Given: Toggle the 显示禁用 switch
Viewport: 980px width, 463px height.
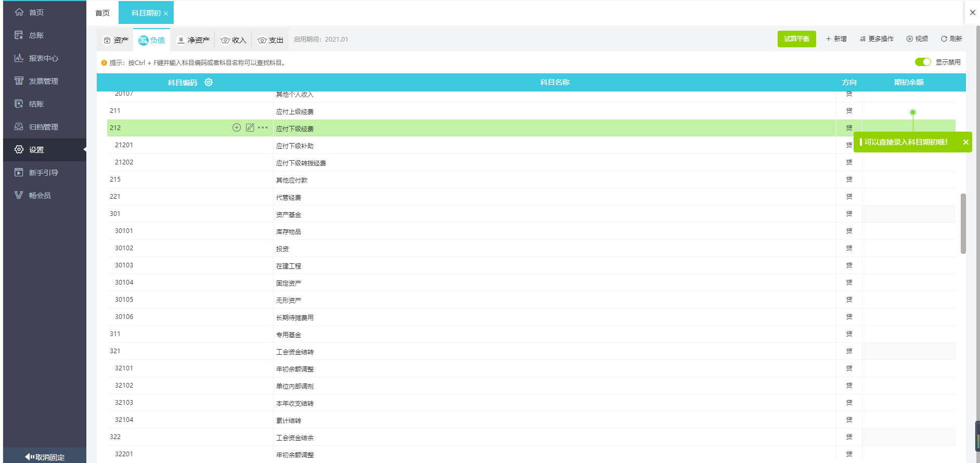Looking at the screenshot, I should [922, 62].
